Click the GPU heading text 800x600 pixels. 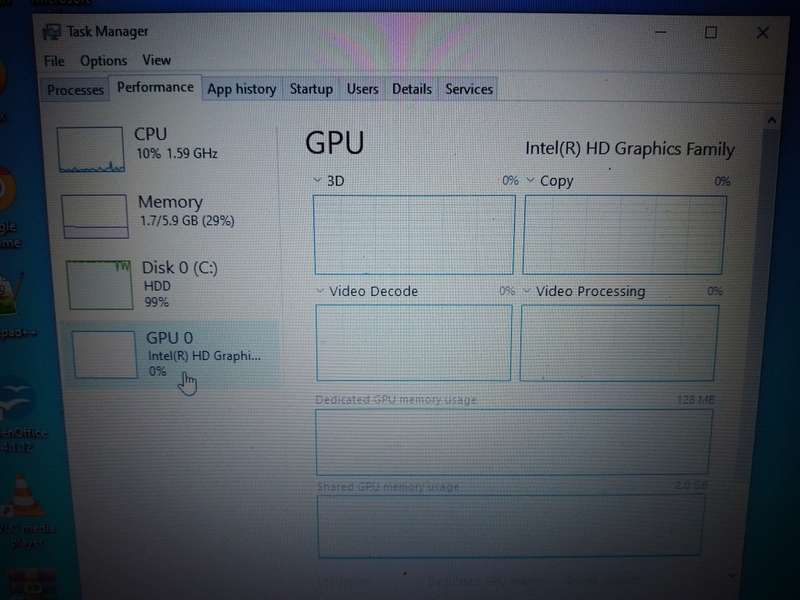pos(335,142)
